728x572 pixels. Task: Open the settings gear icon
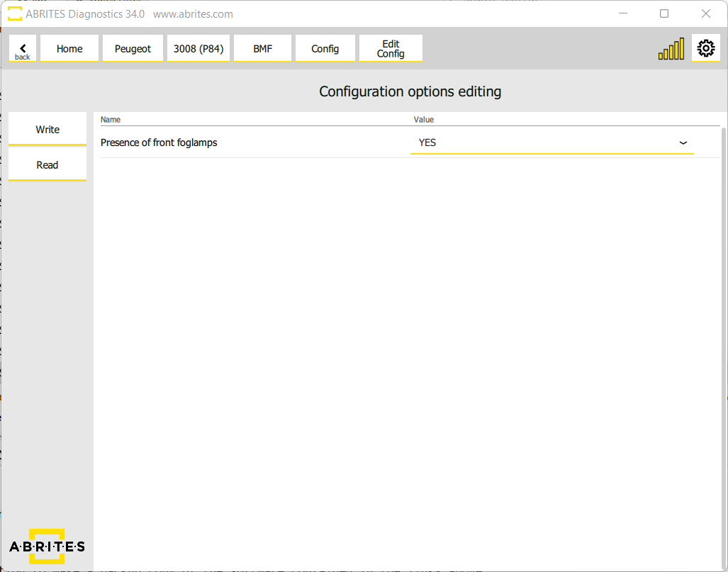706,48
